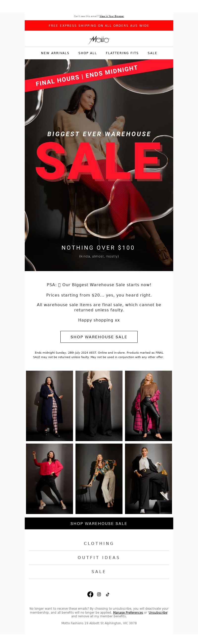View the pink plaid coat outfit photo

(x=148, y=406)
